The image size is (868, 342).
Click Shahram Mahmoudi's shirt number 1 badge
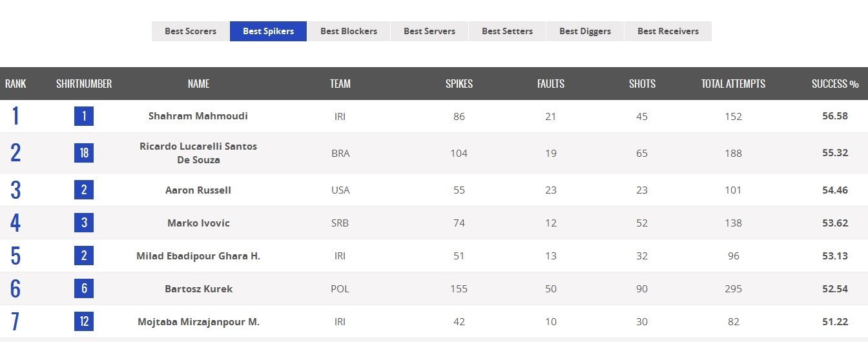(84, 116)
